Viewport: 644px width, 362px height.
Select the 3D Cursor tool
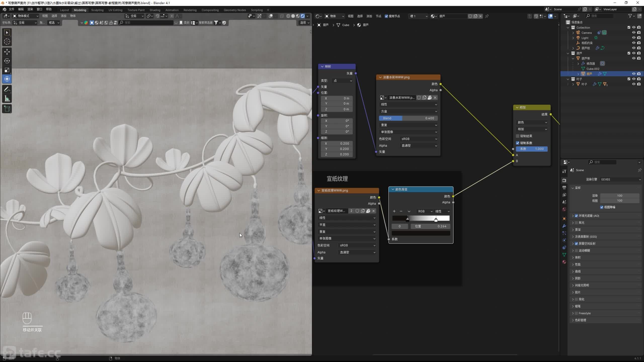pos(7,41)
